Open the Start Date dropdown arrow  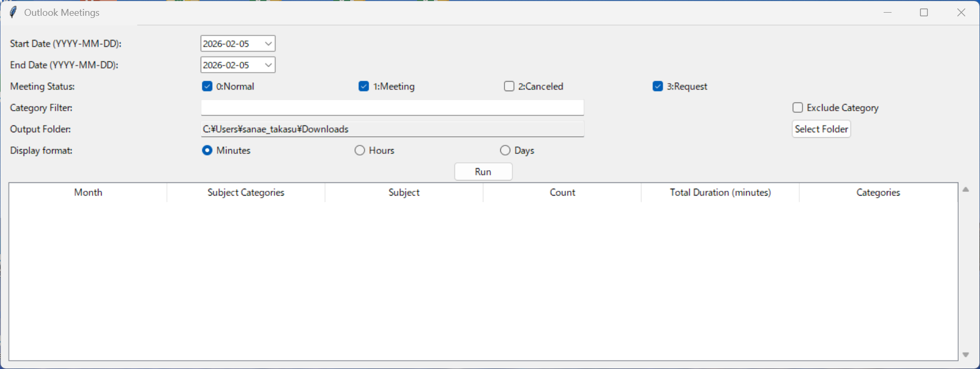point(268,44)
